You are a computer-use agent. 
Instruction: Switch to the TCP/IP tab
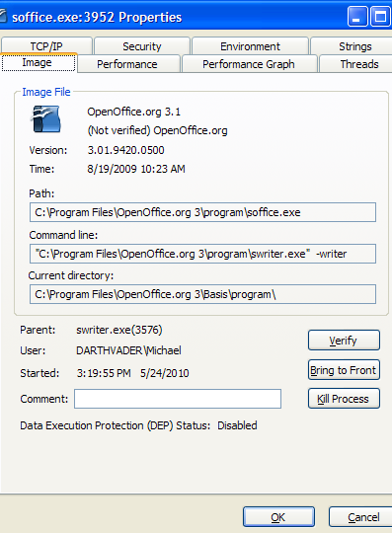click(x=46, y=45)
